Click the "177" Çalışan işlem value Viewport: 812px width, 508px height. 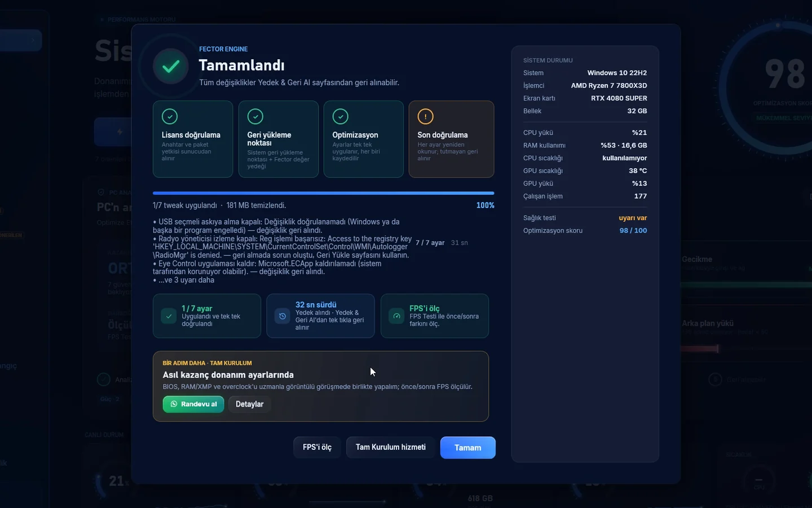pyautogui.click(x=641, y=196)
